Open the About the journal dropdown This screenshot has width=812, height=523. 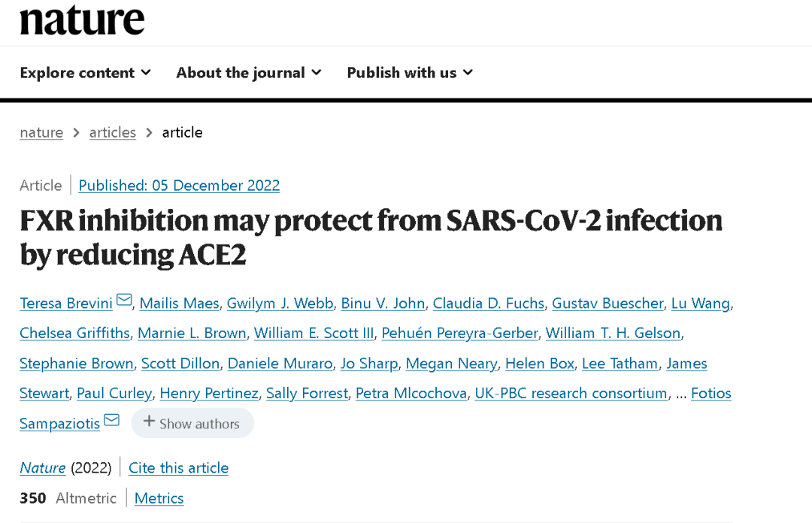pyautogui.click(x=249, y=72)
